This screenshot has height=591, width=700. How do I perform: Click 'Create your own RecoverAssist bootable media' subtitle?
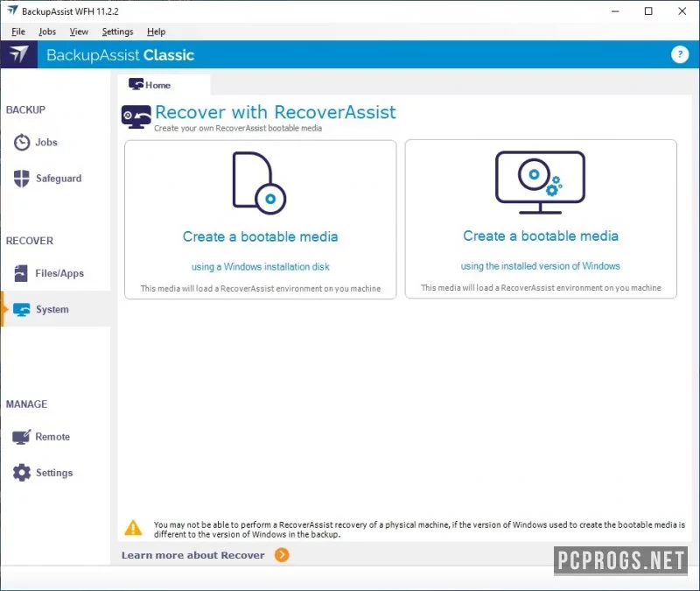coord(238,128)
